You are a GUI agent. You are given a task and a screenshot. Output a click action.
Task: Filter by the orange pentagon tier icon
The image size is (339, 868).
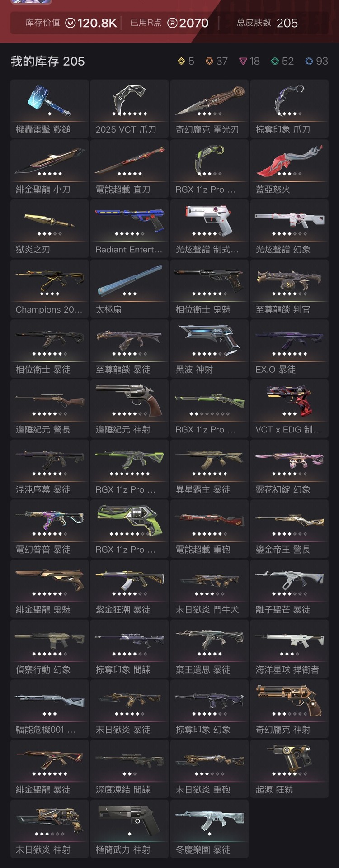pos(209,61)
